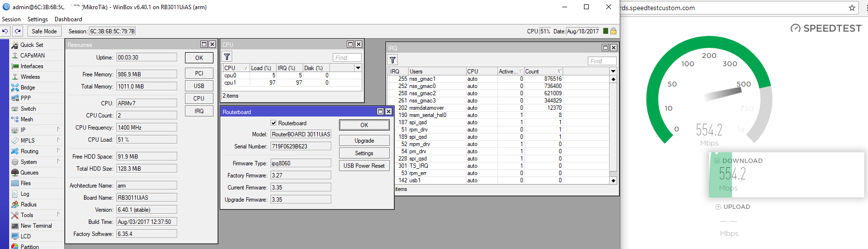Click the Find field in CPU window
The width and height of the screenshot is (868, 249).
(347, 58)
